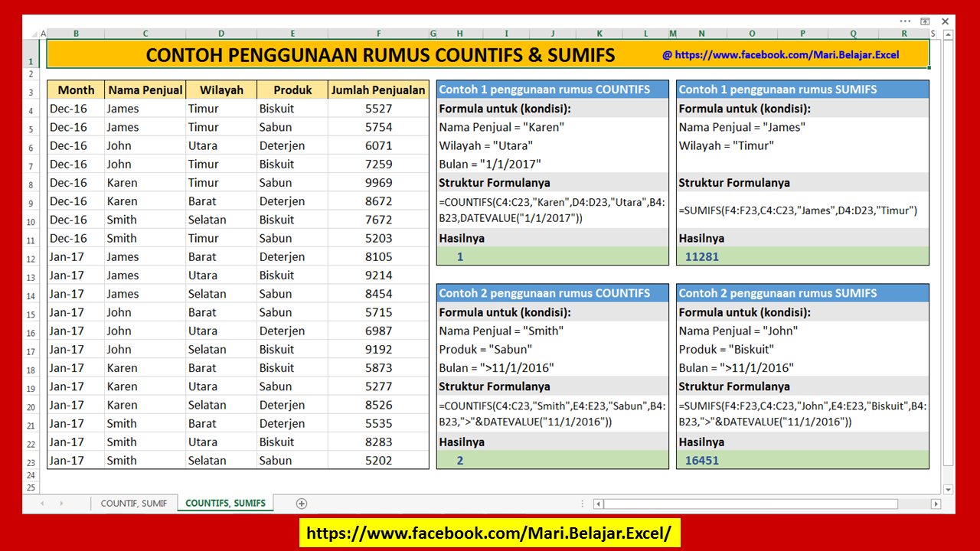Select the 'Jumlah Penjualan' header cell

pyautogui.click(x=378, y=90)
